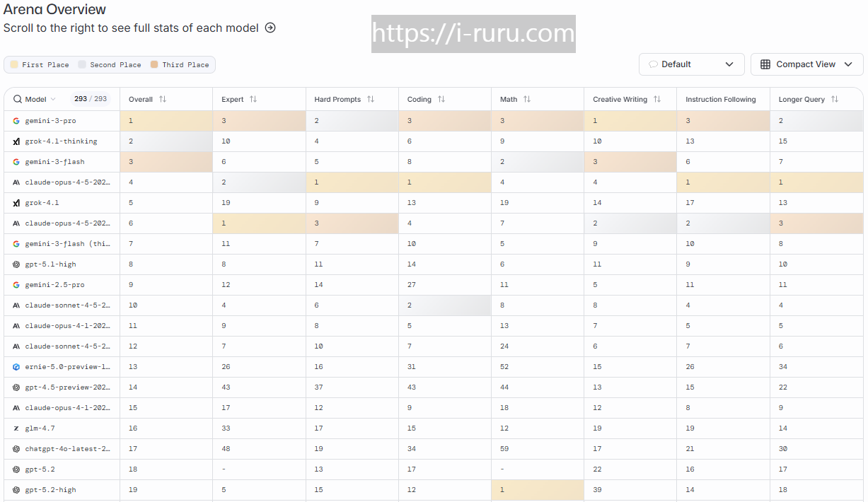Click the blue icon beside ernie-5.0-preview
The height and width of the screenshot is (502, 868).
(16, 367)
